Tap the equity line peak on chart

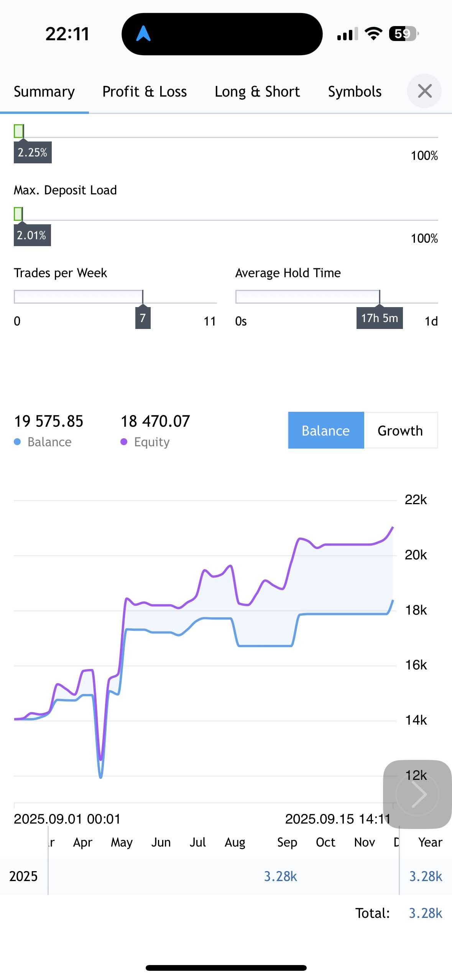(x=392, y=528)
